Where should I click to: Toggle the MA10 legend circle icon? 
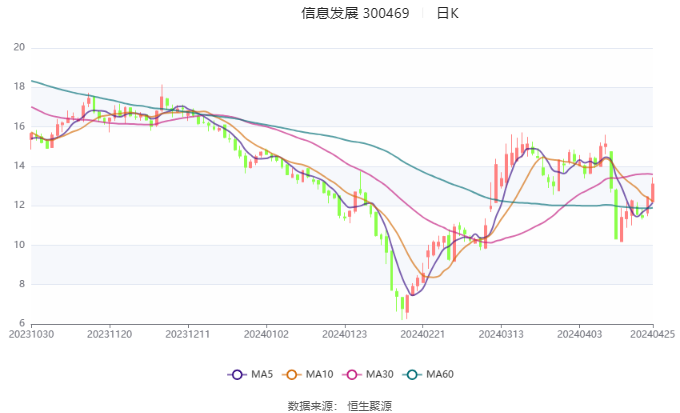[291, 375]
